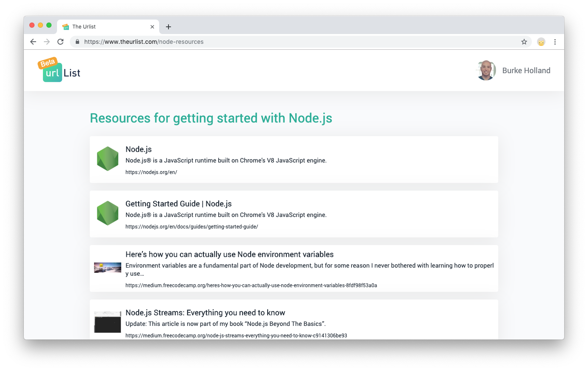Click the Getting Started Guide card description

[226, 215]
